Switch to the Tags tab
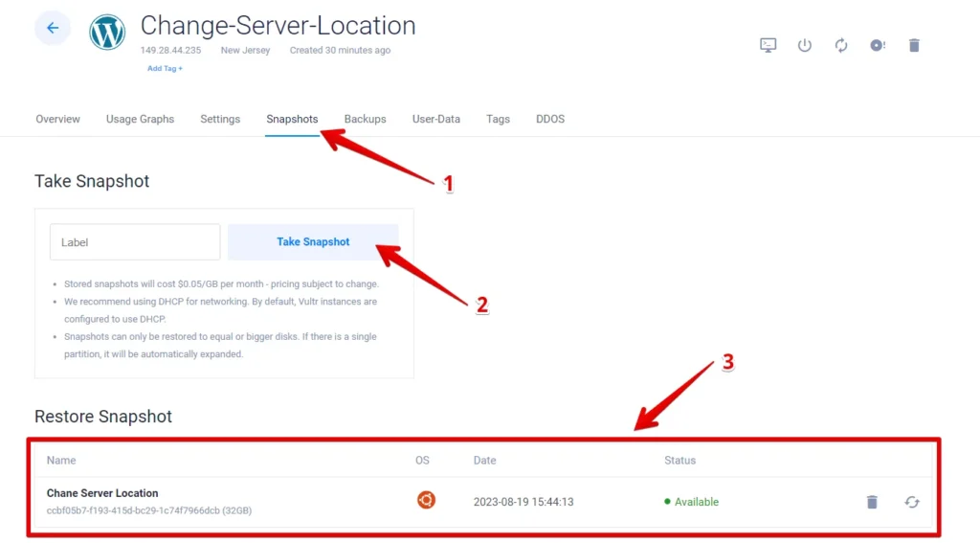The image size is (980, 543). (498, 119)
